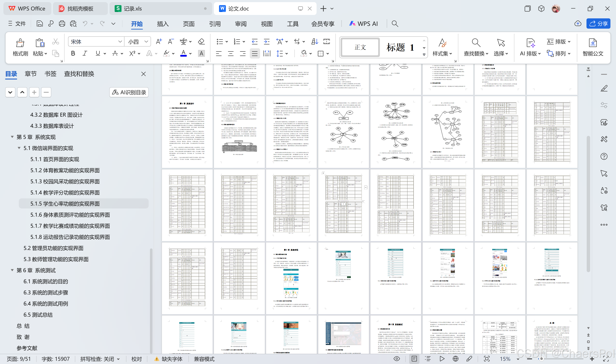Click the more options (three dots) icon in right sidebar
Image resolution: width=616 pixels, height=364 pixels.
[x=604, y=225]
